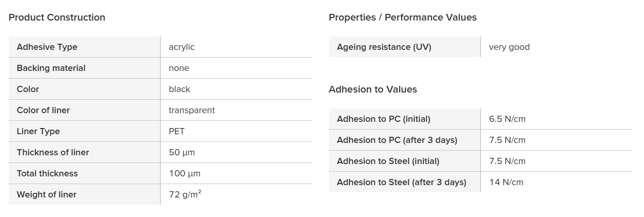
Task: Click the very good rating value
Action: pyautogui.click(x=509, y=47)
